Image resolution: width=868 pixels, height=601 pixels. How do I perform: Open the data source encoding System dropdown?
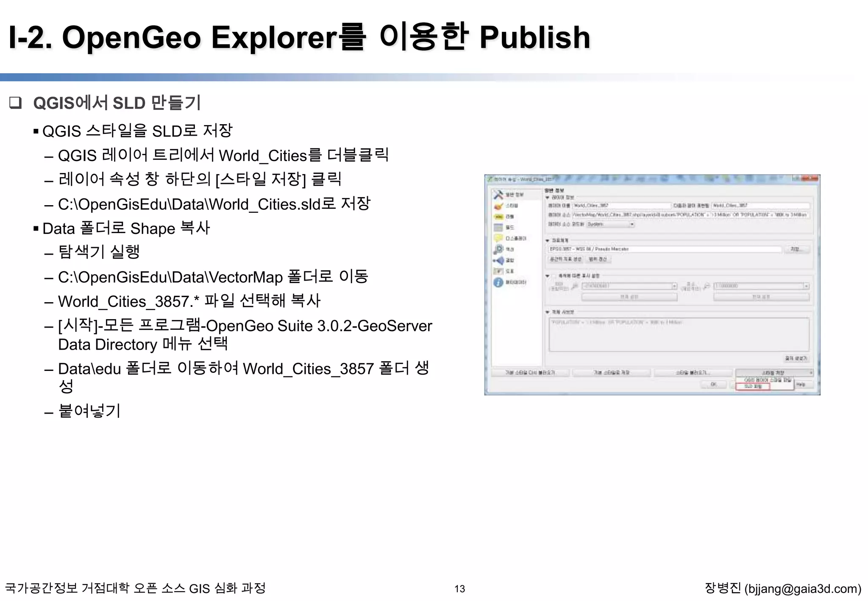pos(610,224)
